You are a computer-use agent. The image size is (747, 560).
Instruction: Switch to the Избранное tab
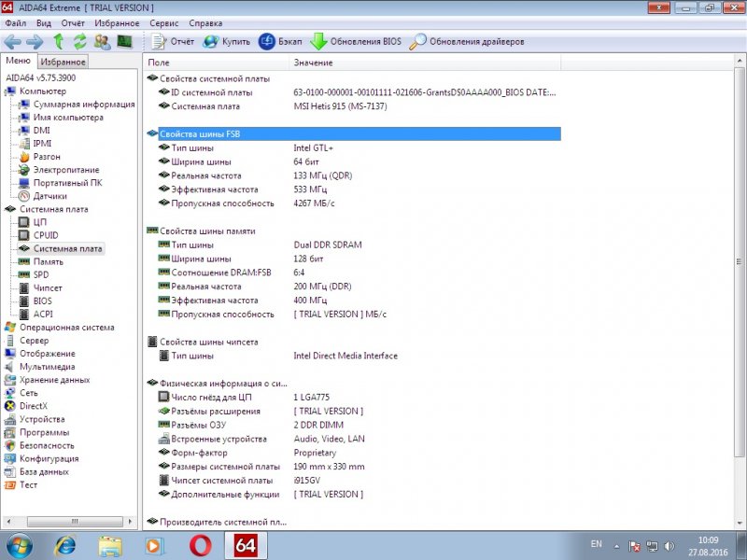point(63,62)
